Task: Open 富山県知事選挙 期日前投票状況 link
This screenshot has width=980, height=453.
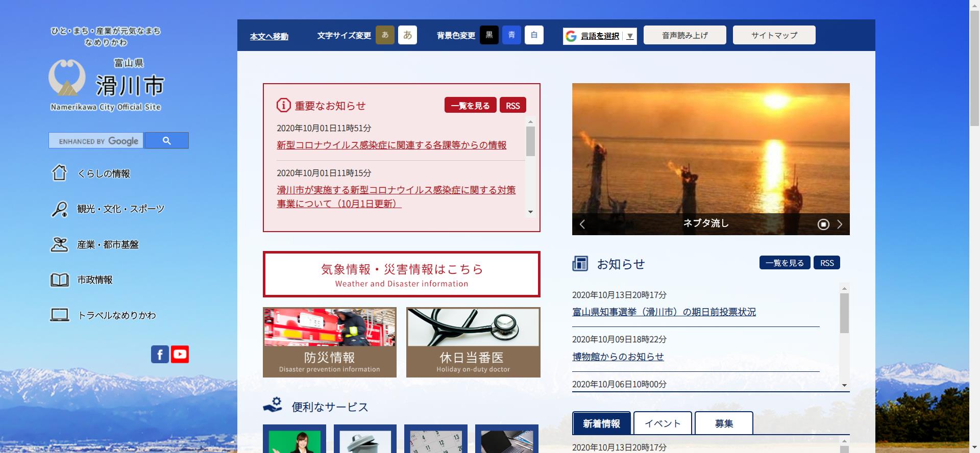Action: point(664,312)
